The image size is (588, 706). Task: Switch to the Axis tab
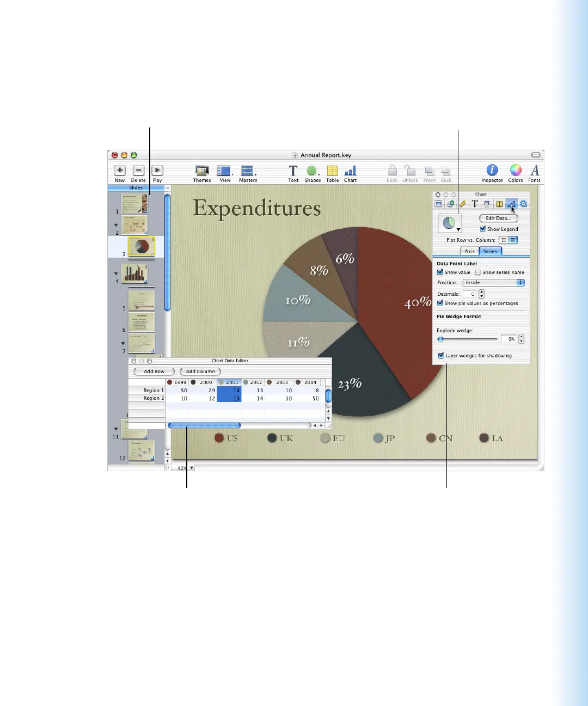point(469,251)
